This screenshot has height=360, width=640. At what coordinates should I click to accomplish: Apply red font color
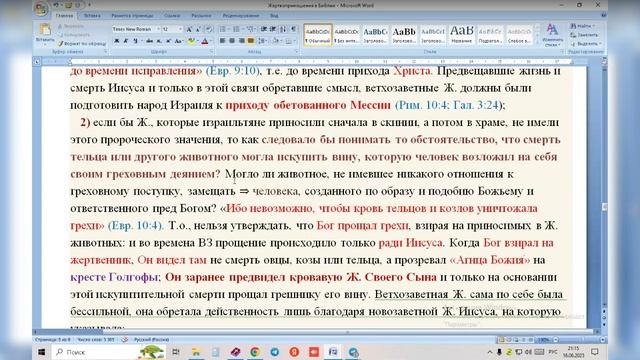(x=206, y=41)
